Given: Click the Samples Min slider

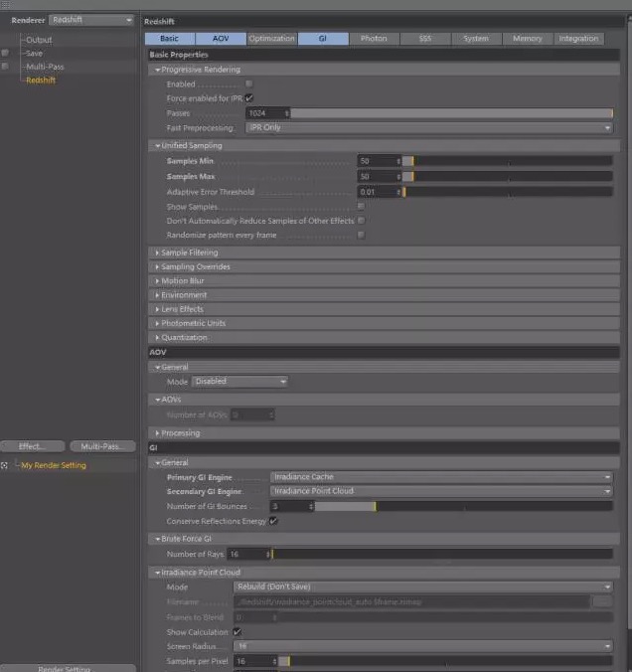Looking at the screenshot, I should [x=507, y=161].
